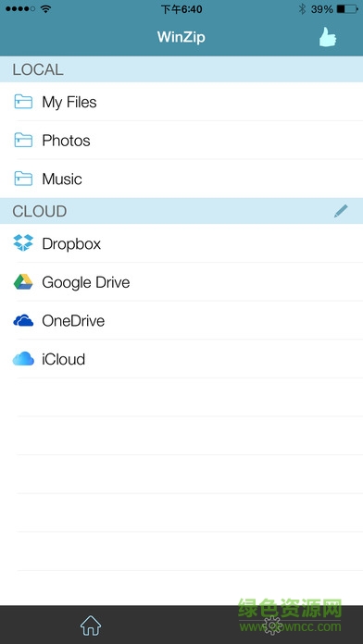Click the WinZip title text
The height and width of the screenshot is (644, 363).
181,37
